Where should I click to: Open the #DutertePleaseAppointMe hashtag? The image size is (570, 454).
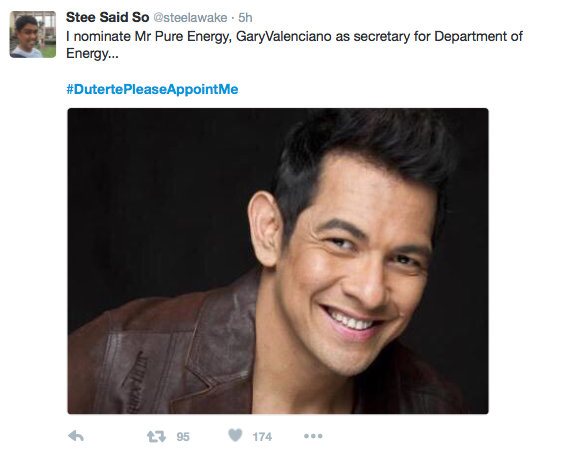152,89
